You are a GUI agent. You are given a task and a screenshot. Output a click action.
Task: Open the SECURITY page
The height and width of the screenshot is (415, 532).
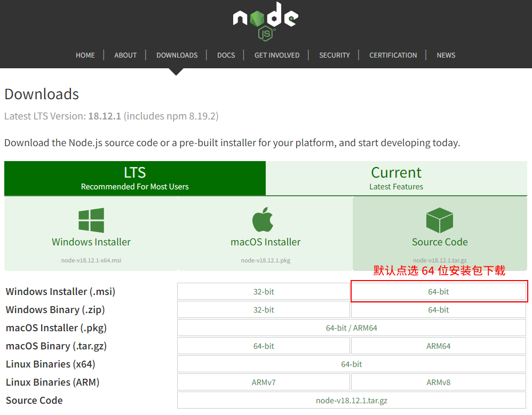[x=334, y=55]
